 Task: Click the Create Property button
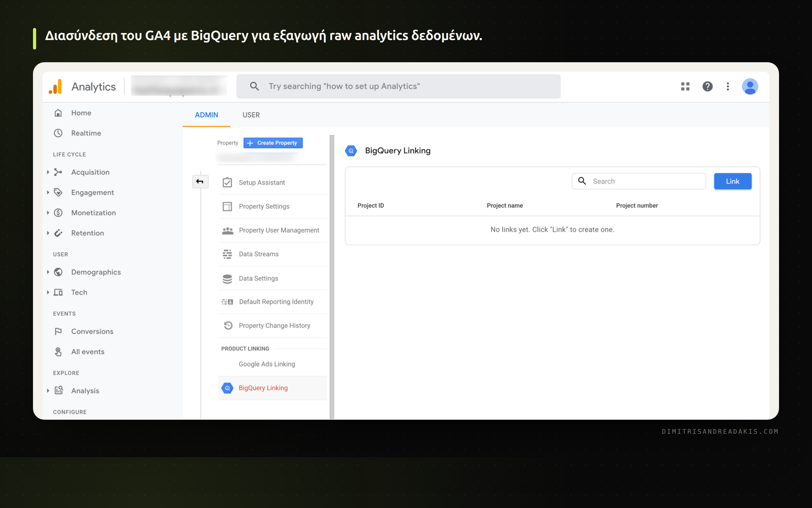click(x=273, y=143)
